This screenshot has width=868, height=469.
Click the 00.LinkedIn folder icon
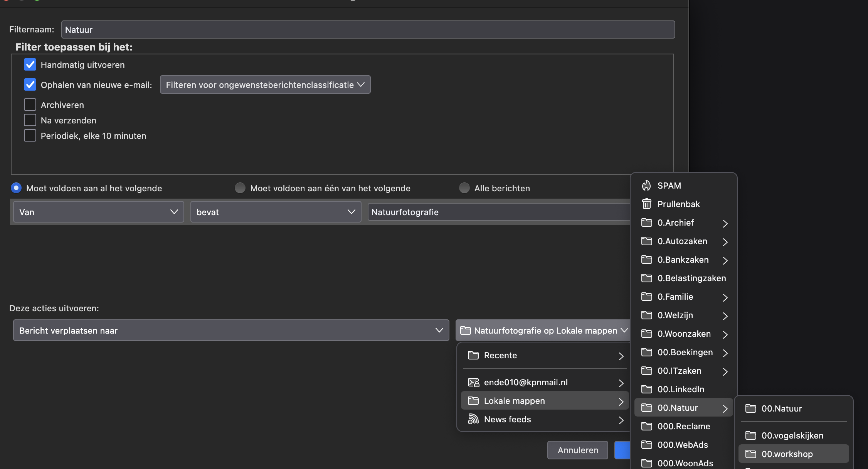point(646,389)
